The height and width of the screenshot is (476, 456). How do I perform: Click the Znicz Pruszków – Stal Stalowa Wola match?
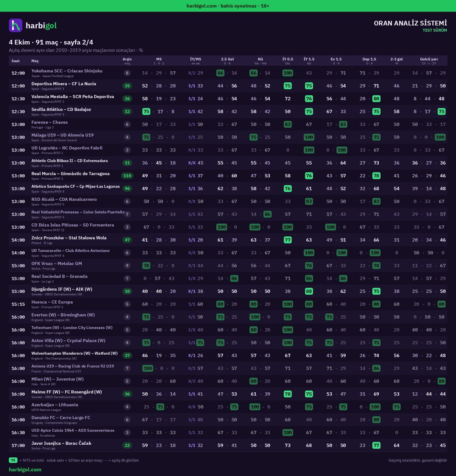(x=69, y=238)
